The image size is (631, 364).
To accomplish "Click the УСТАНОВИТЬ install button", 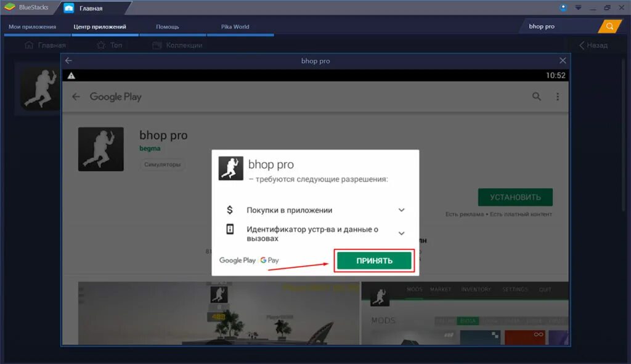I will 515,197.
